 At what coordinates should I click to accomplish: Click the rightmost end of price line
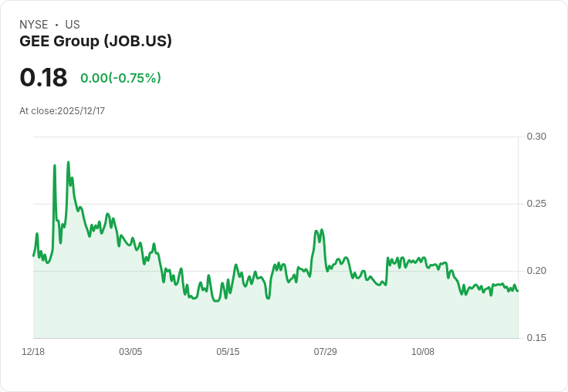(518, 291)
